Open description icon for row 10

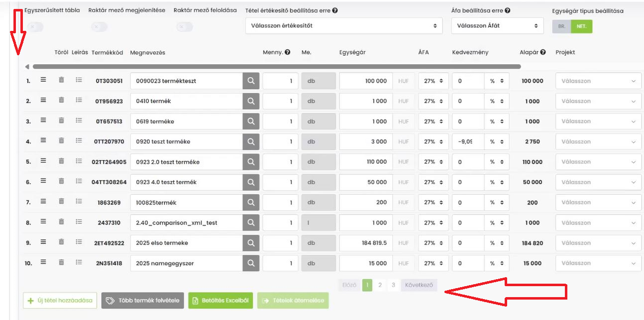click(79, 262)
